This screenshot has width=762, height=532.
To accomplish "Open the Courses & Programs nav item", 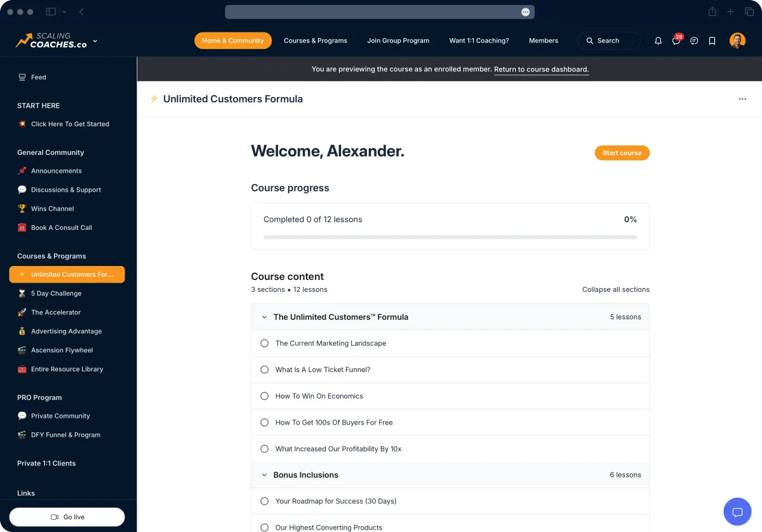I will [x=316, y=41].
